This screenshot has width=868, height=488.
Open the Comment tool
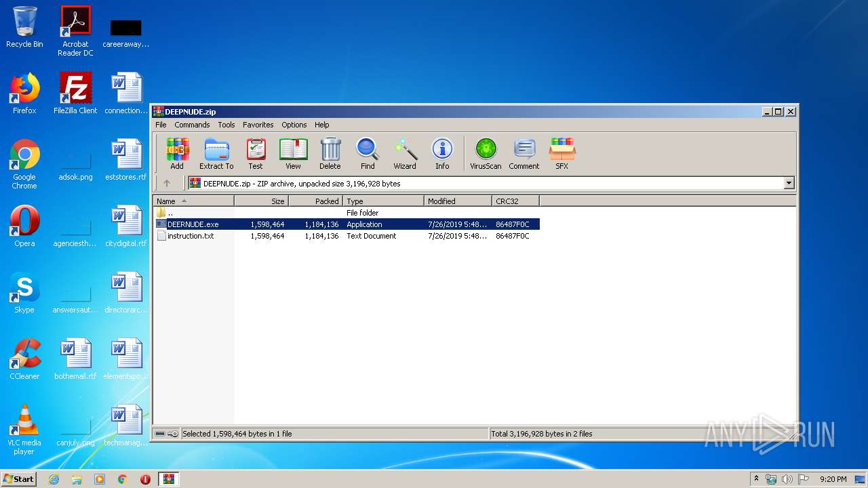524,153
